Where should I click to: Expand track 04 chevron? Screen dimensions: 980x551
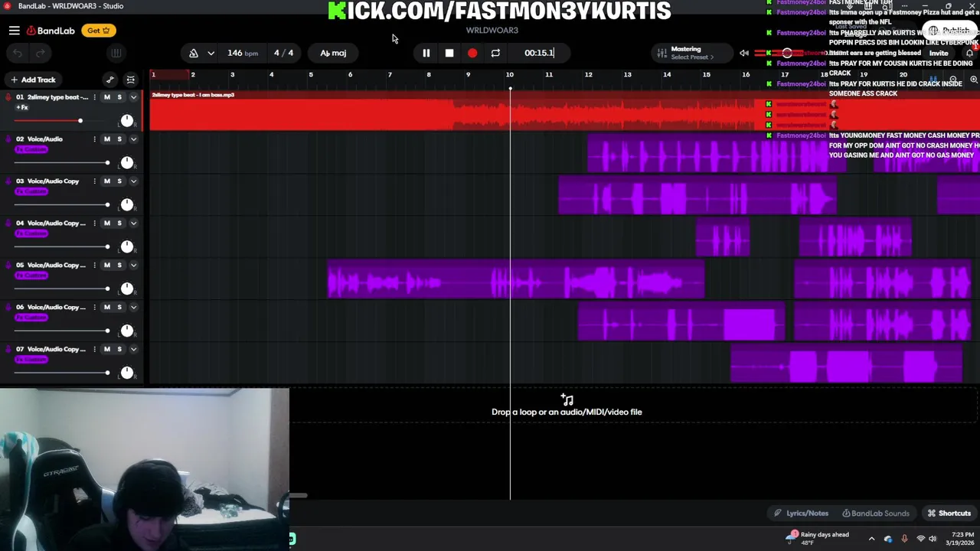click(x=133, y=223)
